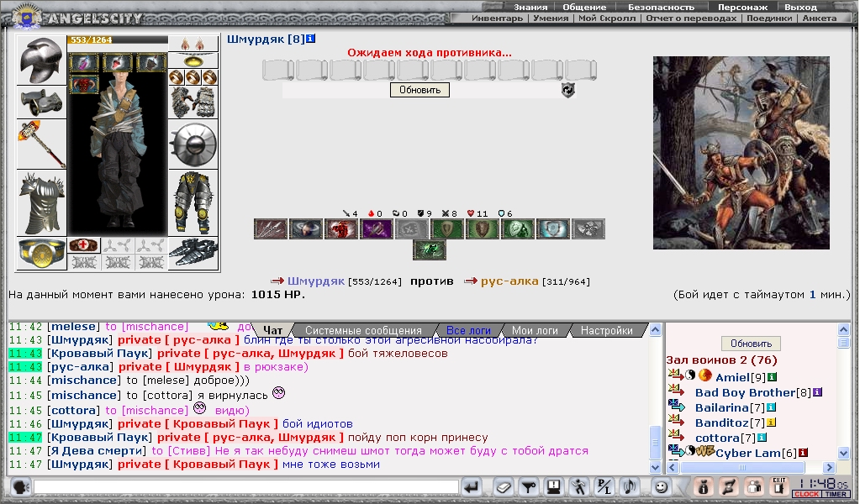
Task: Toggle the P/L chat mode icon
Action: coord(604,486)
